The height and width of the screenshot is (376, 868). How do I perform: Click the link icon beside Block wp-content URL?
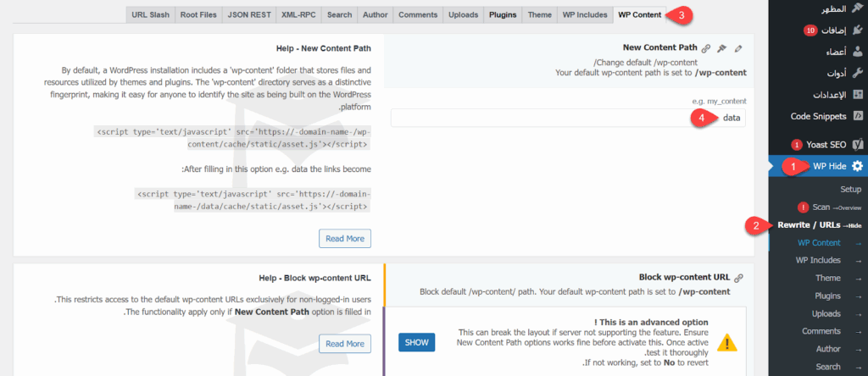739,278
